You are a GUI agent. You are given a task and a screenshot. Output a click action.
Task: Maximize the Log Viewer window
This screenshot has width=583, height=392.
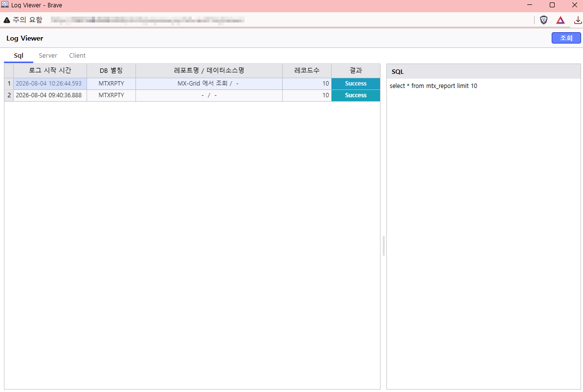552,5
